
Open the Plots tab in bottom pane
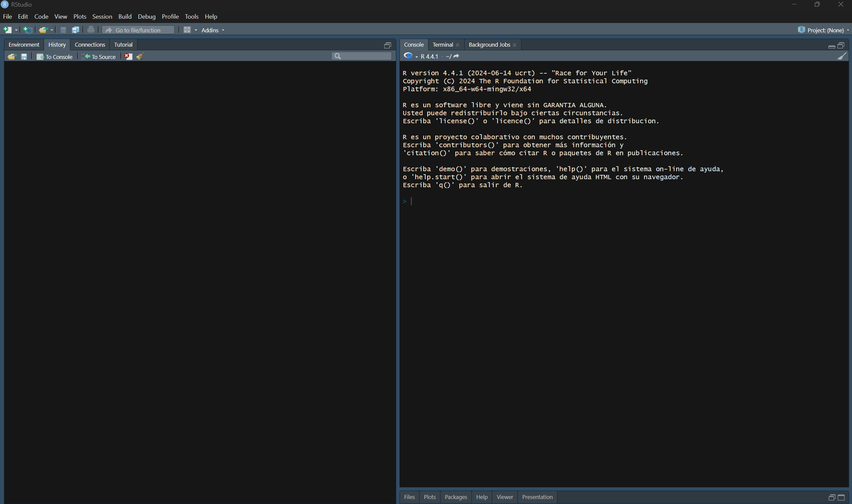click(430, 497)
